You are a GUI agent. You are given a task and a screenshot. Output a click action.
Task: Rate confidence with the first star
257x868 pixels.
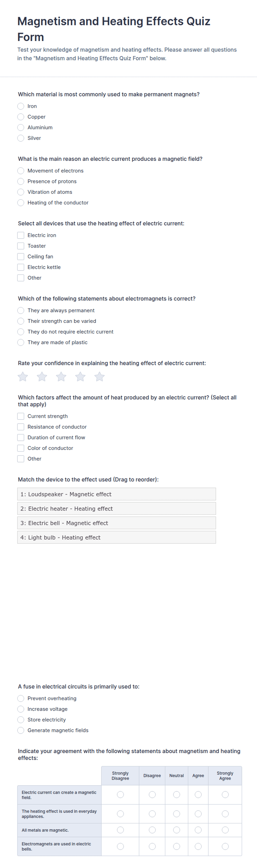[x=23, y=376]
